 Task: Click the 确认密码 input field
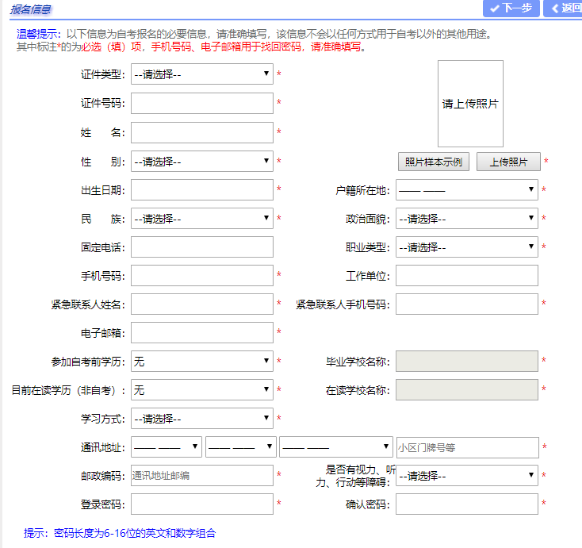click(x=467, y=504)
